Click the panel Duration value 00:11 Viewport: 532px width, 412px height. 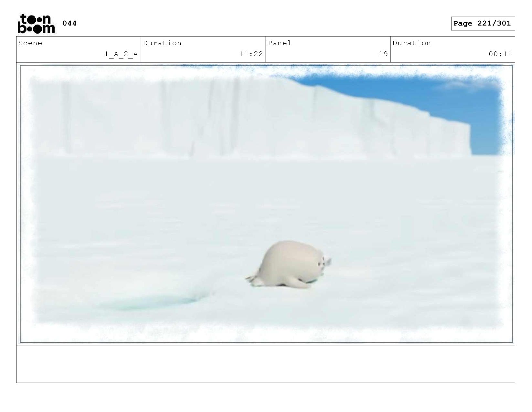(x=500, y=54)
